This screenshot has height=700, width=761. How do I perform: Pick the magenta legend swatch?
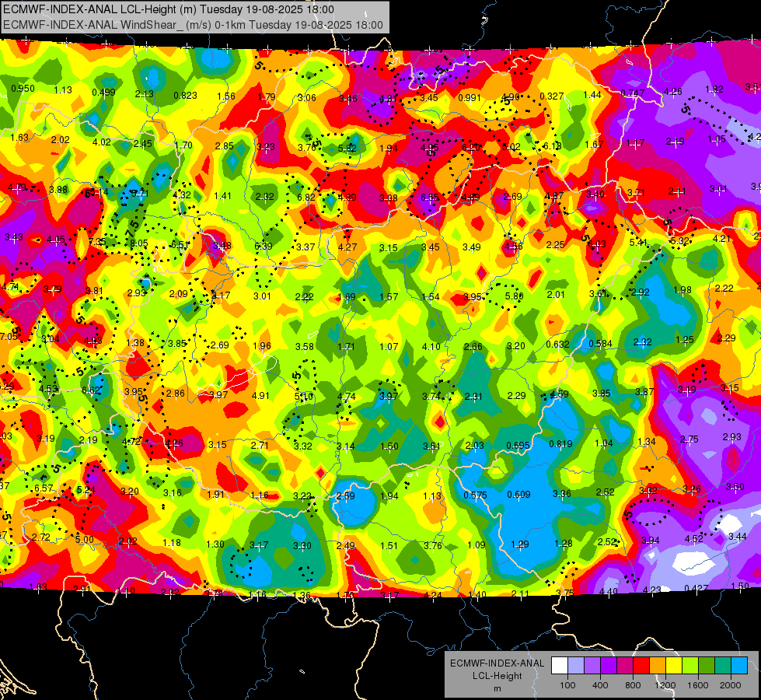click(625, 666)
